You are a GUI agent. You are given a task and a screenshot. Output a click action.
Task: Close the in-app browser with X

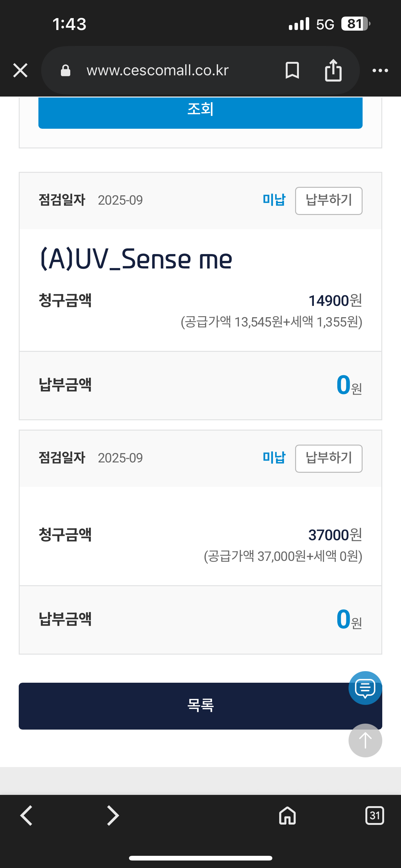pyautogui.click(x=20, y=70)
